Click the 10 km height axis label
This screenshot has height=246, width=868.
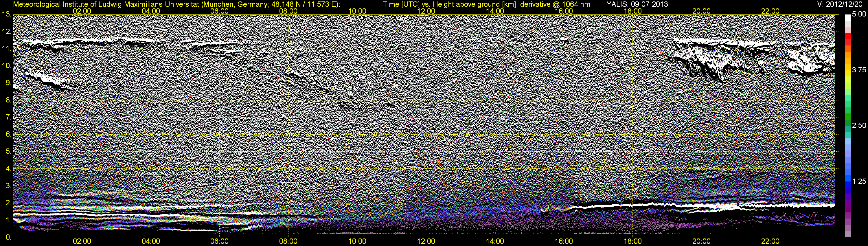(x=6, y=66)
